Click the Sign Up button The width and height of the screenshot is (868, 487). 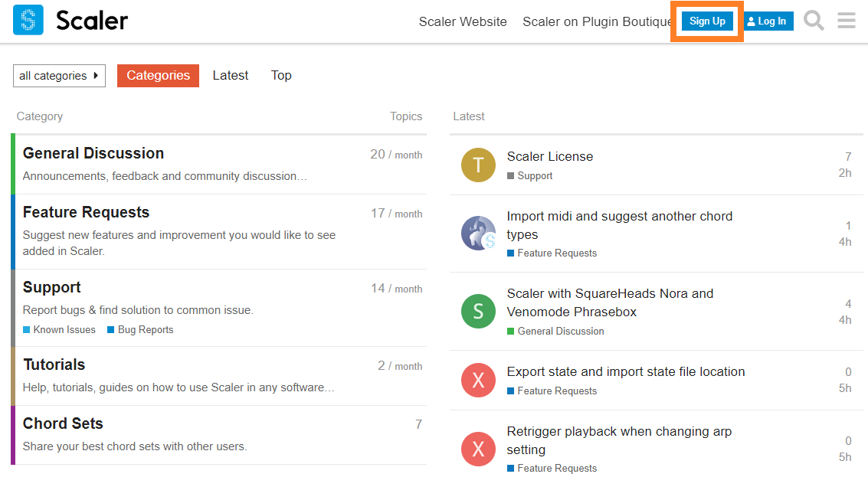pos(707,21)
